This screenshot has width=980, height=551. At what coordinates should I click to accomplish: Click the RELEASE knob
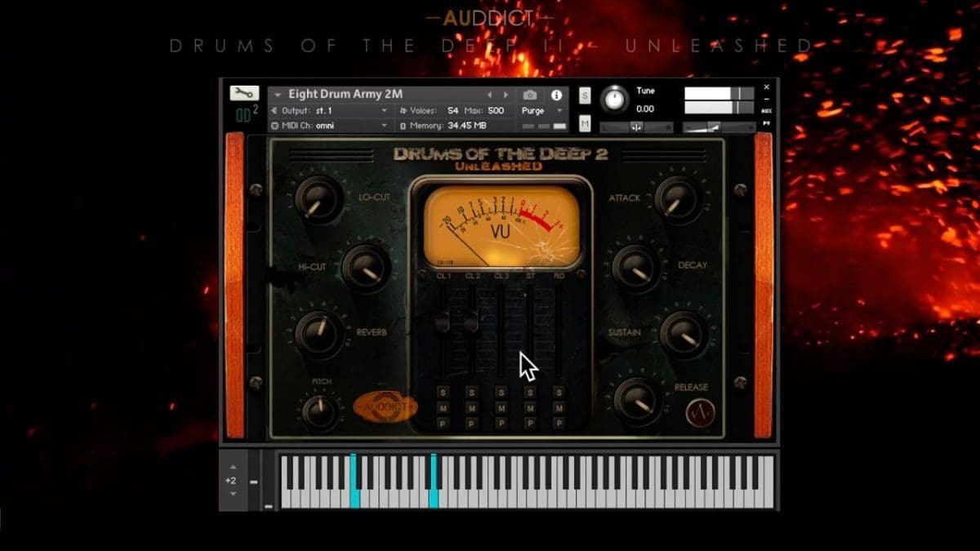click(637, 401)
